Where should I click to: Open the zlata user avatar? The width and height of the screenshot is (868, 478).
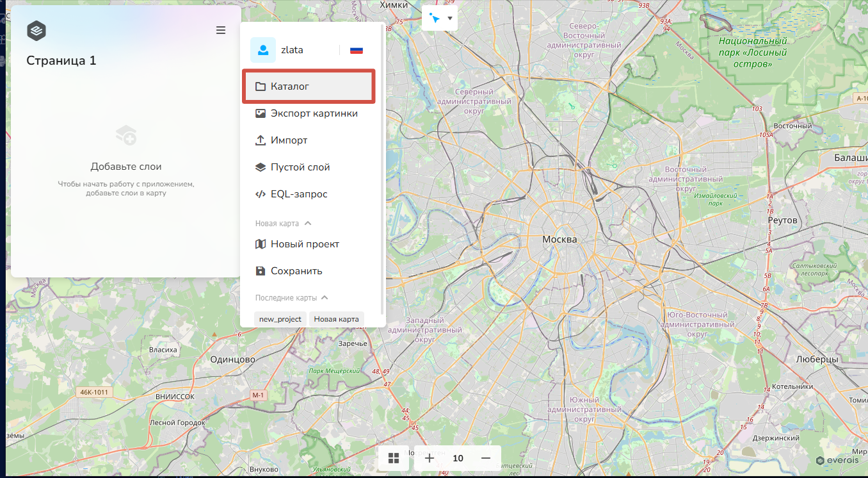pos(262,50)
